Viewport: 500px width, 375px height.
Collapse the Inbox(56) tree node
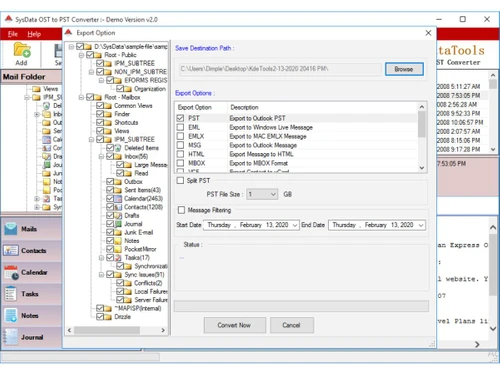tap(101, 156)
